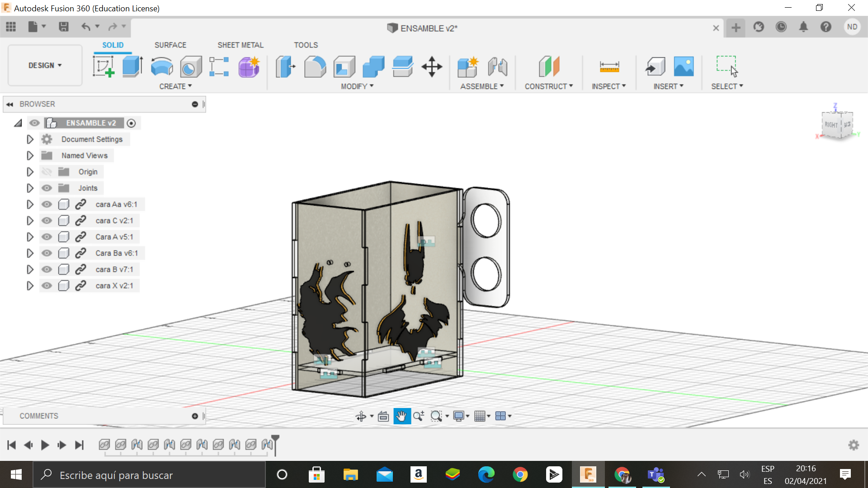
Task: Select the Midplane construct tool
Action: coord(549,67)
